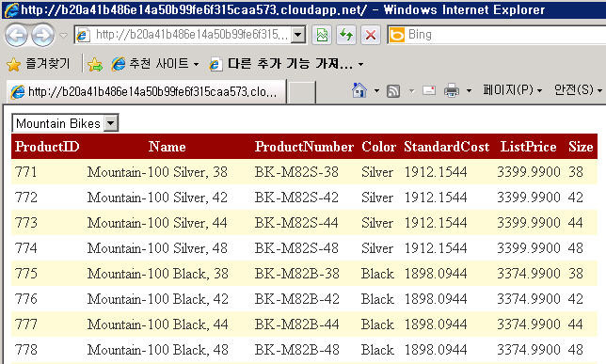Click the IE icon beside 추천 사이트

click(x=119, y=64)
